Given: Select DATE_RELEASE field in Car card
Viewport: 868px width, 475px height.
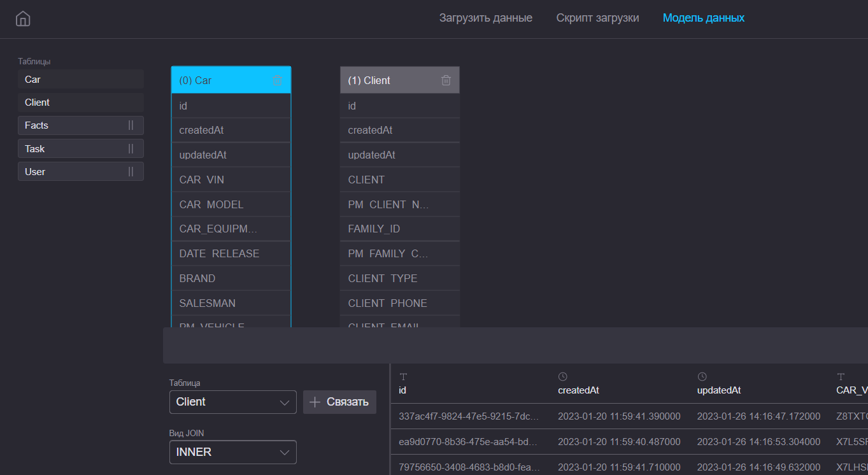Looking at the screenshot, I should (231, 253).
